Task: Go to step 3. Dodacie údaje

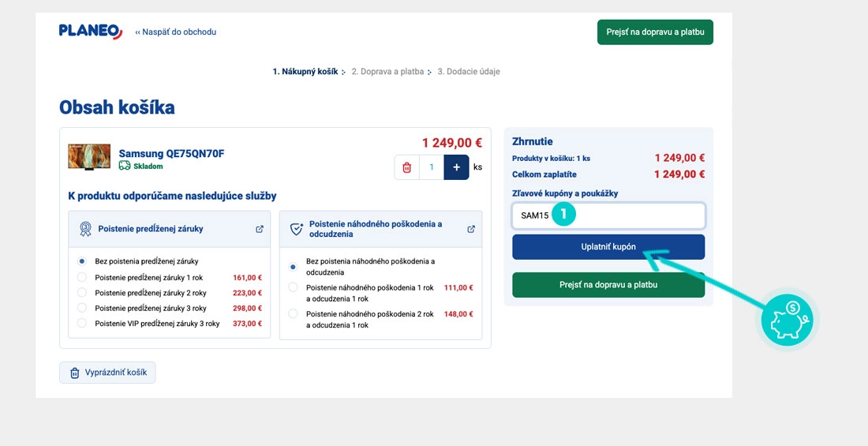Action: pyautogui.click(x=469, y=72)
